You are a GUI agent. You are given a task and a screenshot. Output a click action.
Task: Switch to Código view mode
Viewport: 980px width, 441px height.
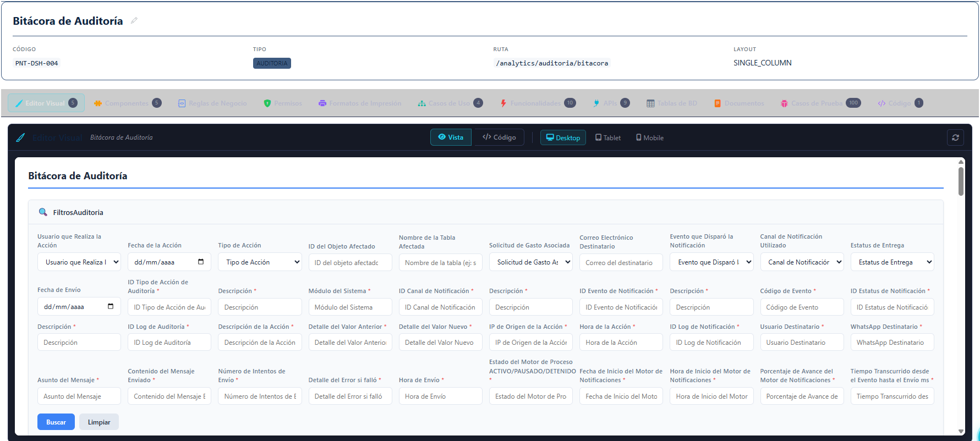pyautogui.click(x=499, y=137)
